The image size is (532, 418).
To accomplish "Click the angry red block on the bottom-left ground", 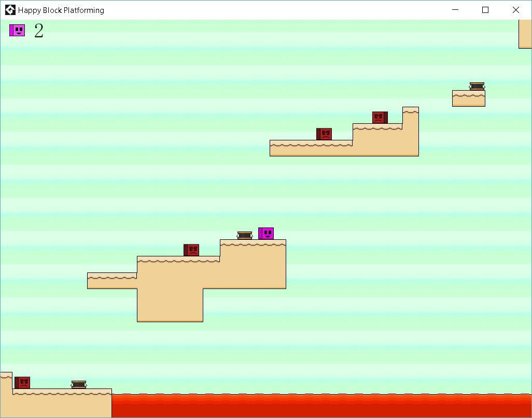I will 22,383.
